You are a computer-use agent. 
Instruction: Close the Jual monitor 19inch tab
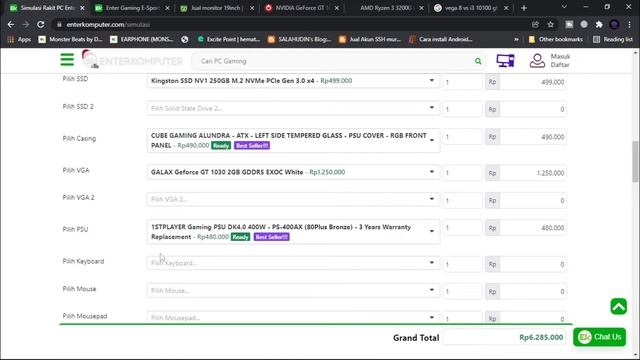pos(252,8)
